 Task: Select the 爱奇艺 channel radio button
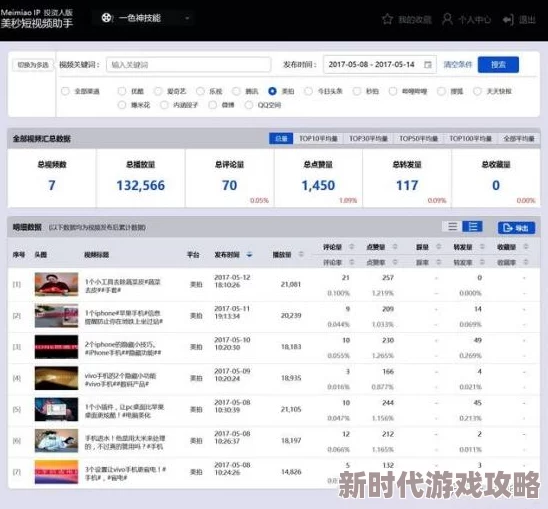(158, 91)
